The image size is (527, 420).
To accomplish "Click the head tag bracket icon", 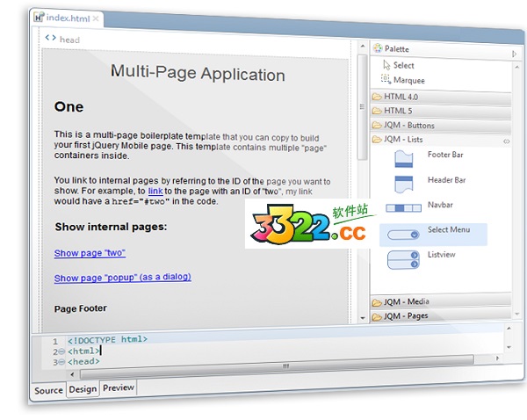I will coord(50,37).
